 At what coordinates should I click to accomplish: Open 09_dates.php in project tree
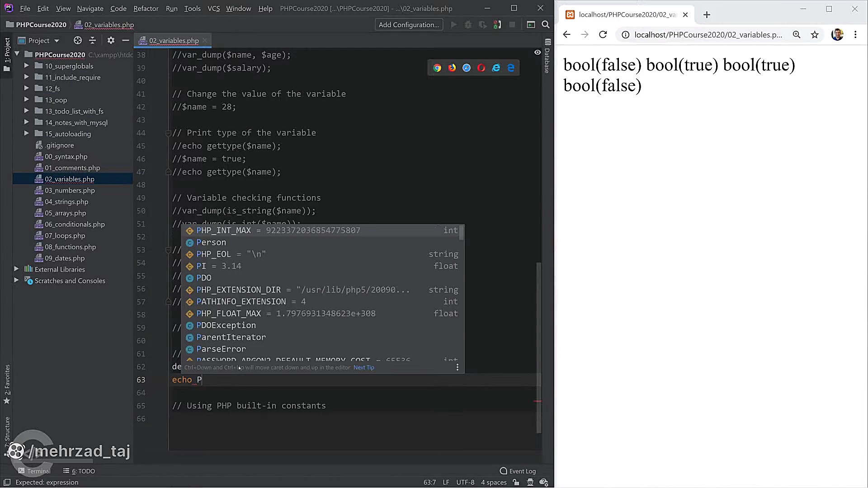pos(65,258)
